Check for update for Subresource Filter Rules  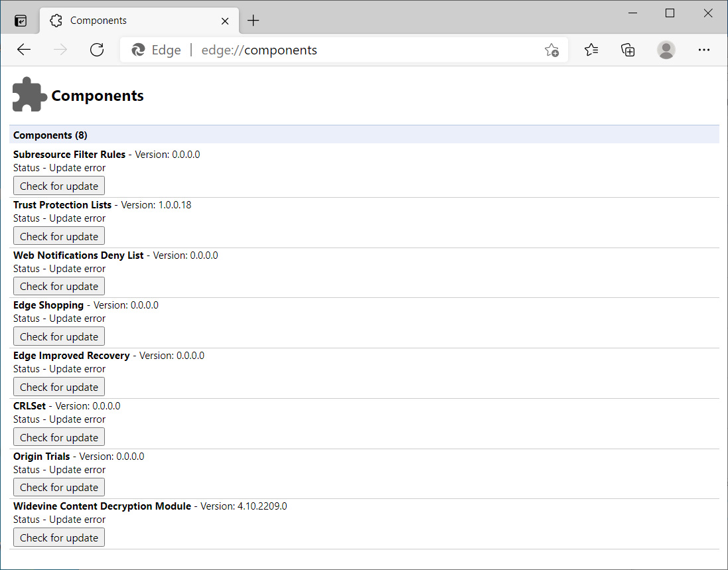(x=59, y=186)
